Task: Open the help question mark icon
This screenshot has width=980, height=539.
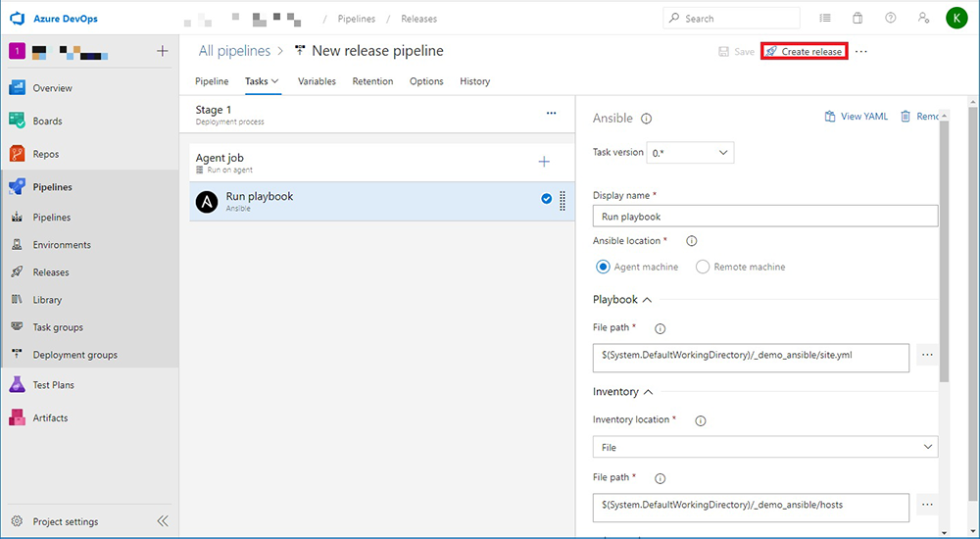Action: 891,19
